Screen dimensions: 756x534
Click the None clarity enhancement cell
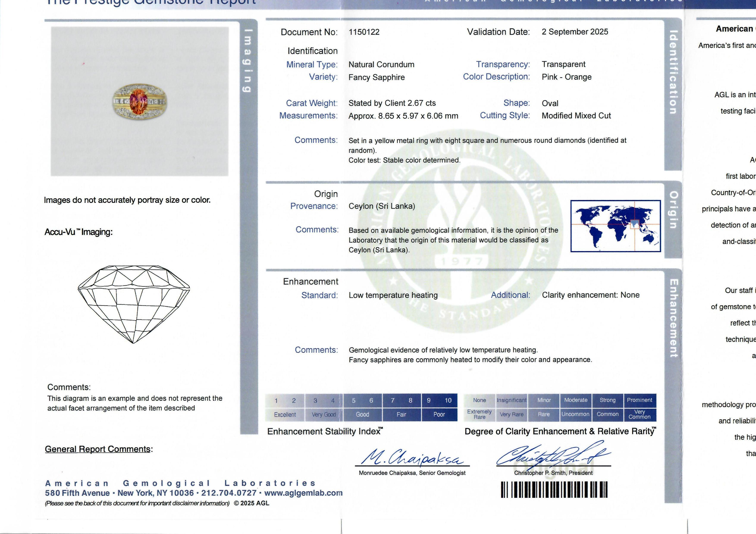[x=479, y=400]
